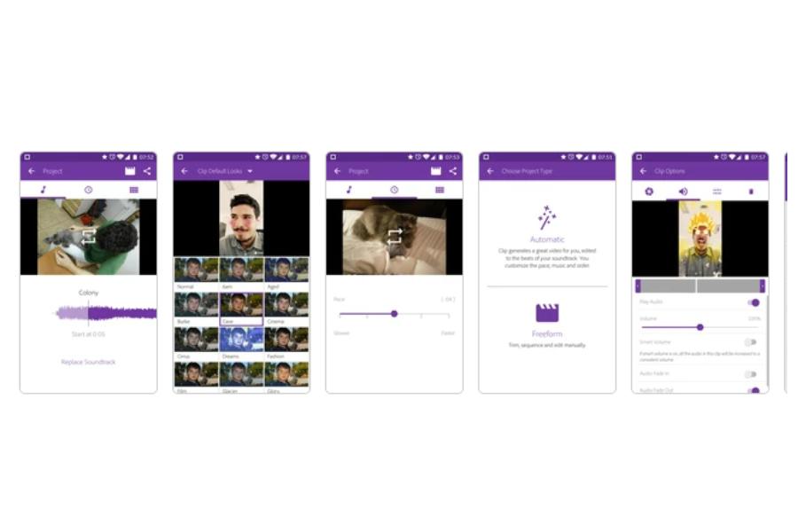Screen dimensions: 798x532
Task: Go back from Choose Project Type screen
Action: pyautogui.click(x=490, y=171)
